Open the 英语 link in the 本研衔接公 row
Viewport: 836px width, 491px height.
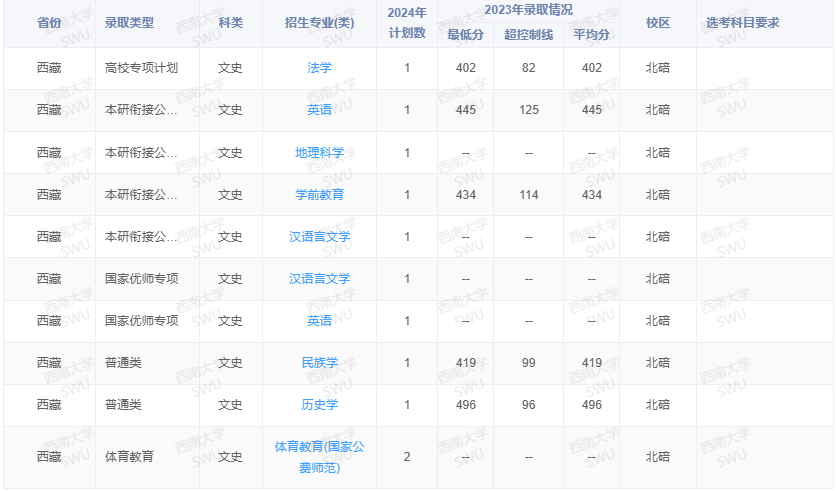click(x=319, y=110)
